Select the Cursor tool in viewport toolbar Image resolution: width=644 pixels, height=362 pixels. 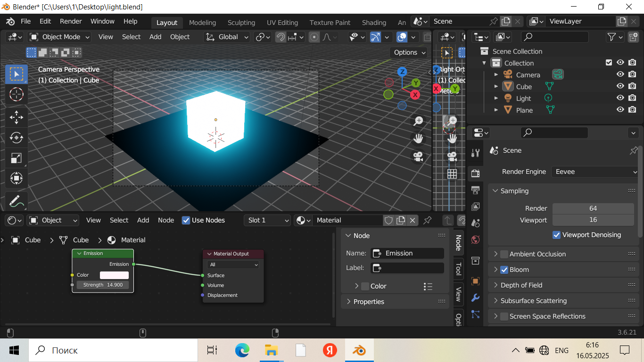click(x=17, y=94)
